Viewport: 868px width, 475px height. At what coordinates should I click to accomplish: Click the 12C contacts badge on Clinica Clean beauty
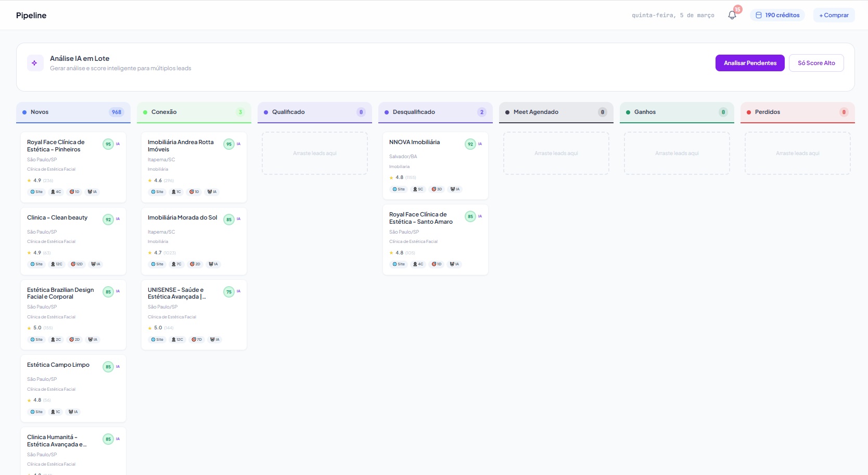[56, 264]
